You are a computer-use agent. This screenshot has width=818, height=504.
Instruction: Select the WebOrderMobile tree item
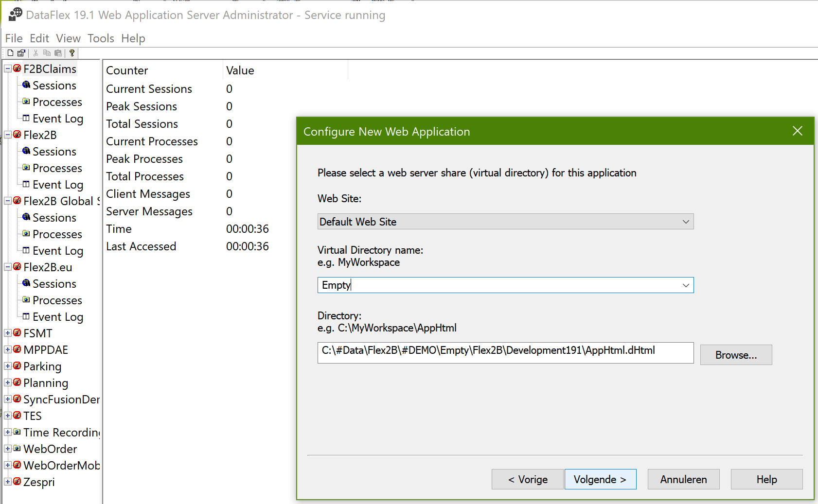pyautogui.click(x=61, y=465)
